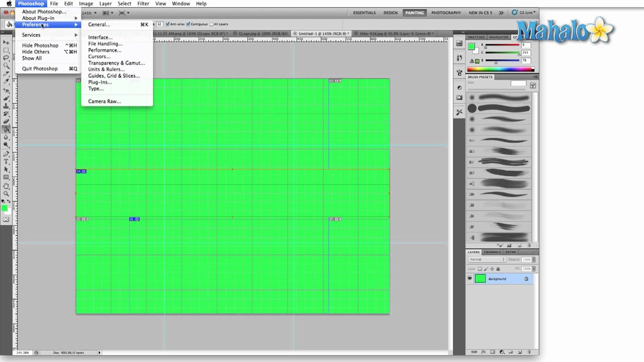Select the Brush tool
Viewport: 644px width, 362px height.
coord(7,99)
